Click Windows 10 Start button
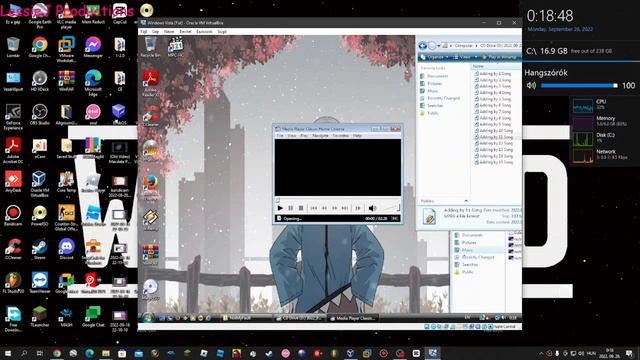This screenshot has height=360, width=640. pyautogui.click(x=7, y=353)
